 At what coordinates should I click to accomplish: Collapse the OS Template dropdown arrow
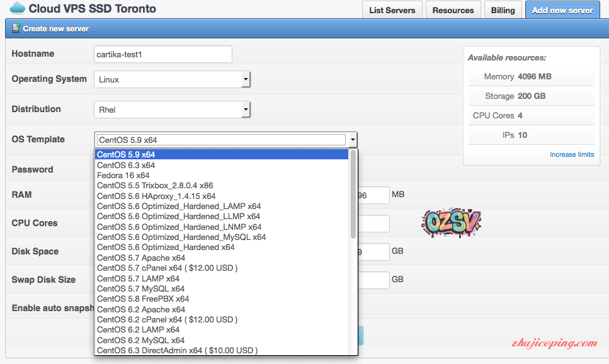tap(353, 140)
